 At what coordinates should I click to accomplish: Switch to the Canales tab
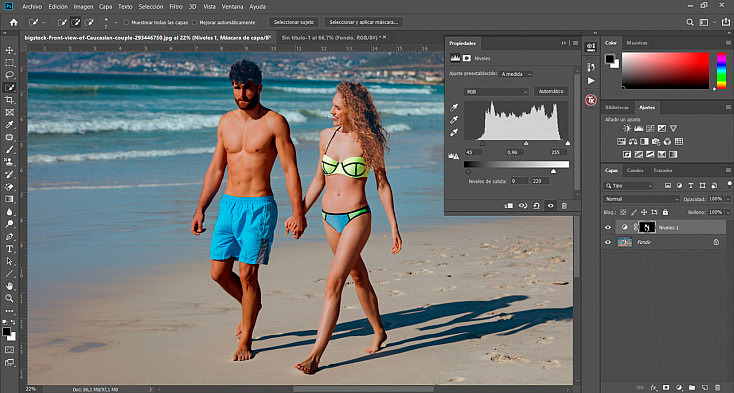pos(635,170)
